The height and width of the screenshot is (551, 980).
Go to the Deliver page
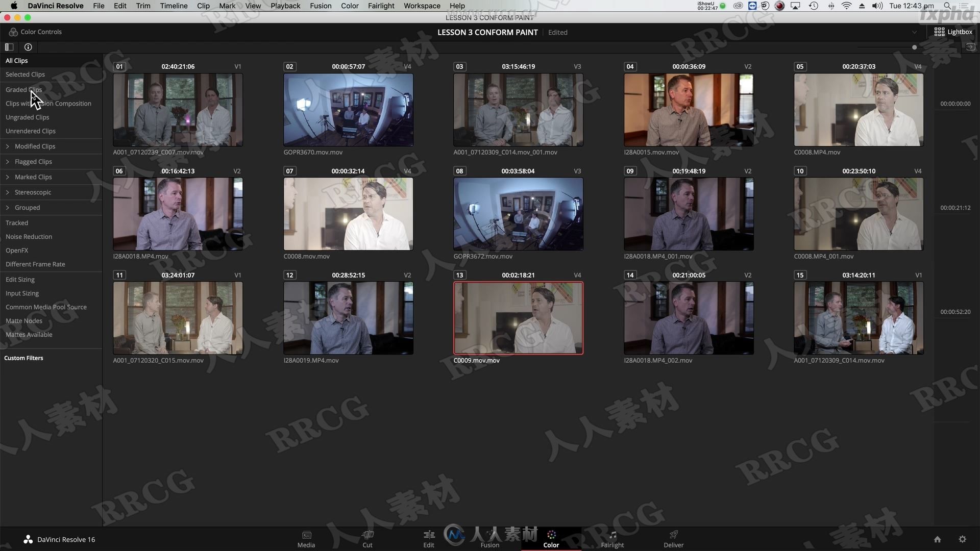[674, 539]
